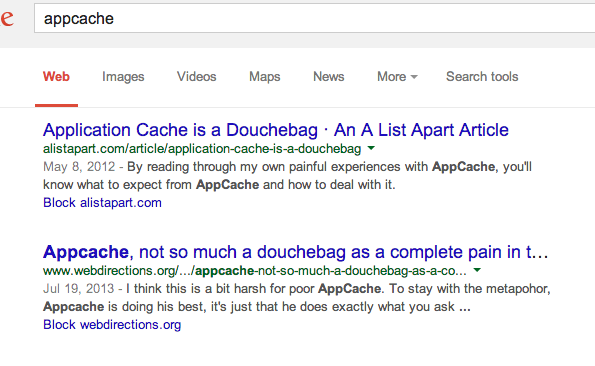Open Search tools options

click(x=482, y=77)
